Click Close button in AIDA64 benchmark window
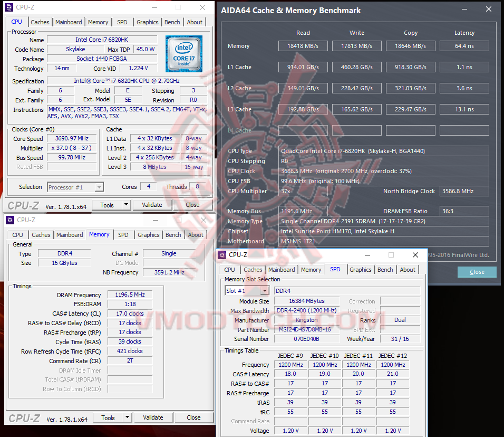 click(477, 272)
